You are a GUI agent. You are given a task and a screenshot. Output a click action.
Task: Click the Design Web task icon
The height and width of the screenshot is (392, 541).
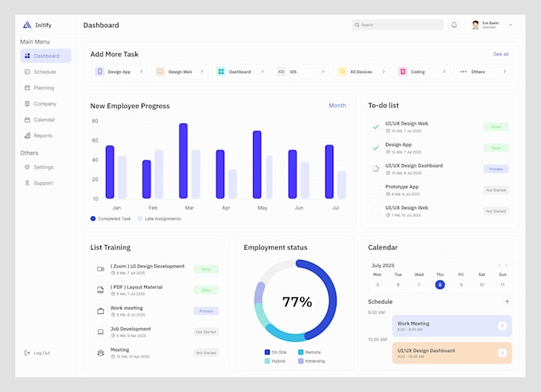pos(160,72)
